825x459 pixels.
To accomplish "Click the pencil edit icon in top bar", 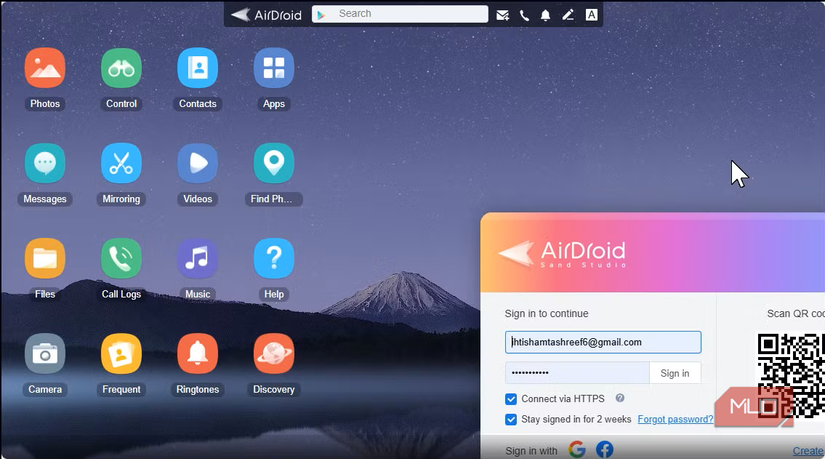I will click(568, 15).
